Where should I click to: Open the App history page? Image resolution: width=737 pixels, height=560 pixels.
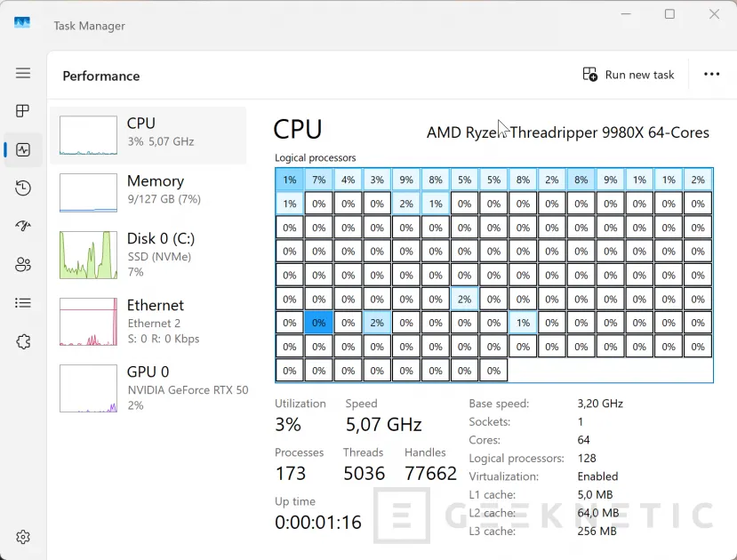pyautogui.click(x=22, y=188)
